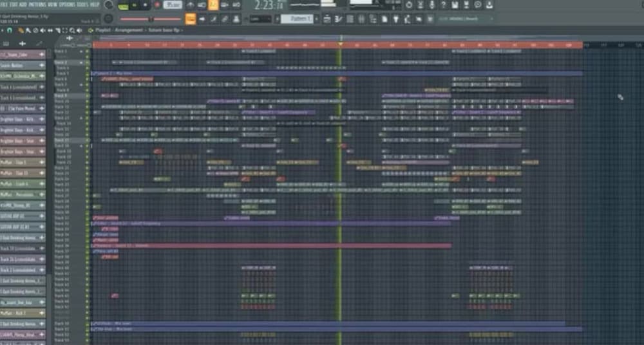This screenshot has height=345, width=644.
Task: Click the upper round knob beside HELP
Action: coord(108,5)
